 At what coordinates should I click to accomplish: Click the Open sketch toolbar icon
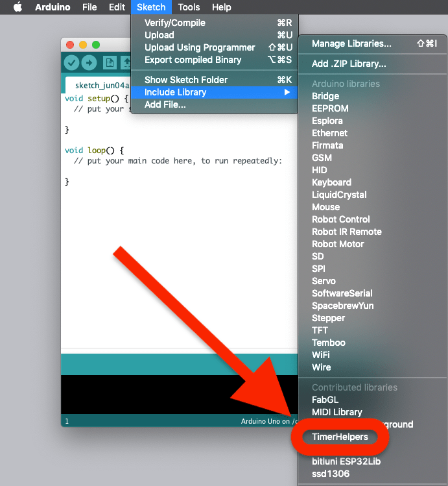click(126, 63)
